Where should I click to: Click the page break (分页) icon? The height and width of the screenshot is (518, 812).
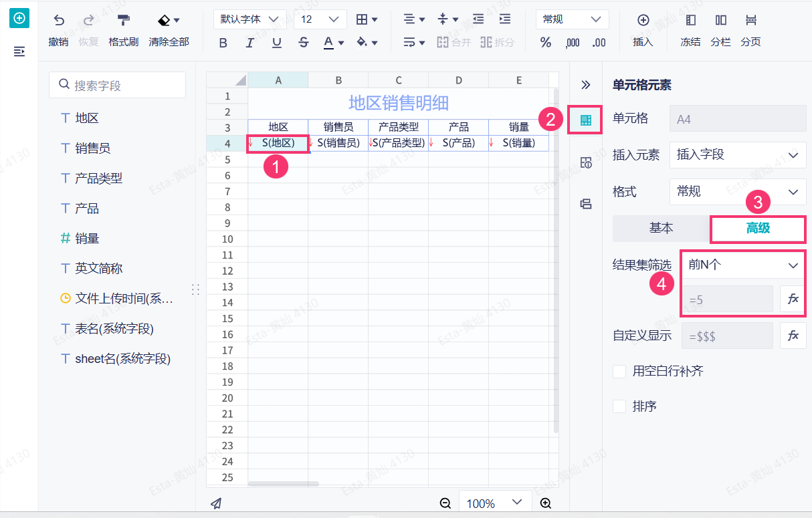pos(751,20)
